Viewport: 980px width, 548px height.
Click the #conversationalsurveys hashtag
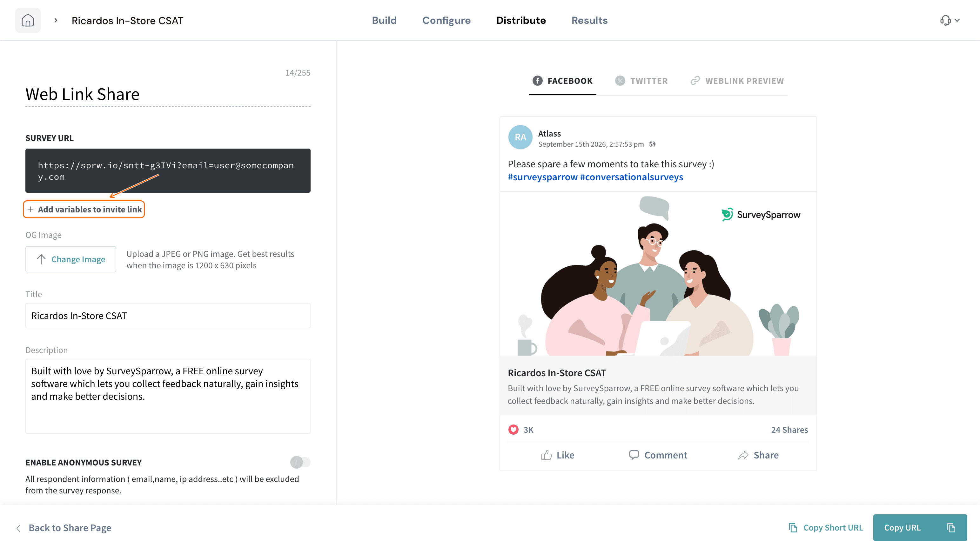[632, 177]
